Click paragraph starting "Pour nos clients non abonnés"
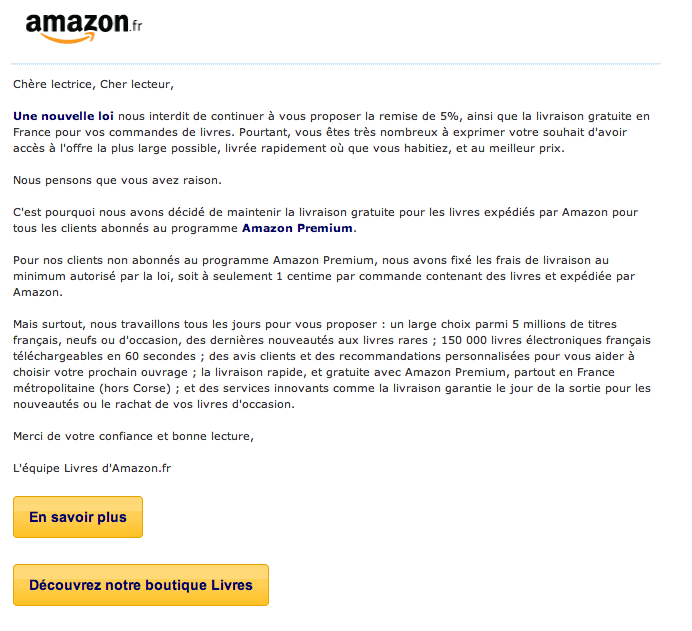 [324, 276]
